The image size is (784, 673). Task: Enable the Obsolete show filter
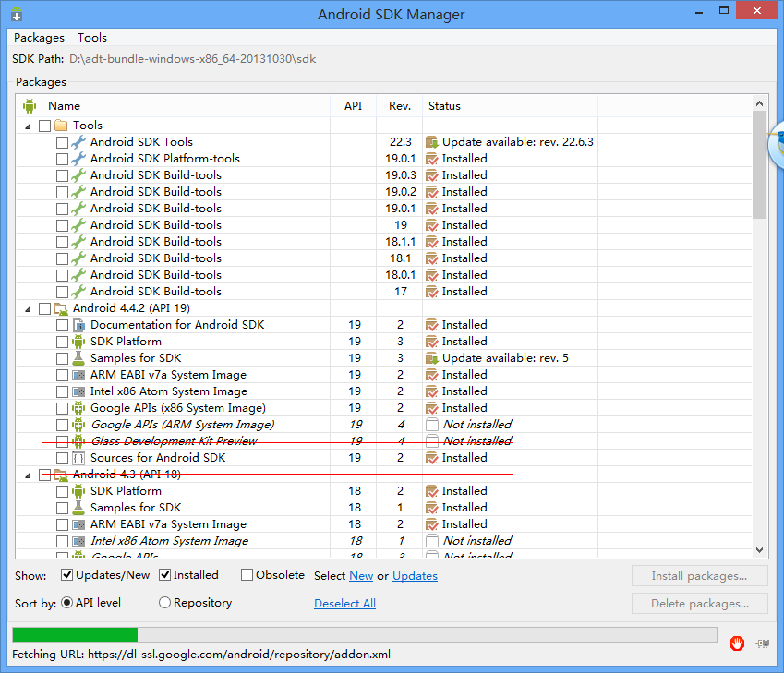pos(247,575)
